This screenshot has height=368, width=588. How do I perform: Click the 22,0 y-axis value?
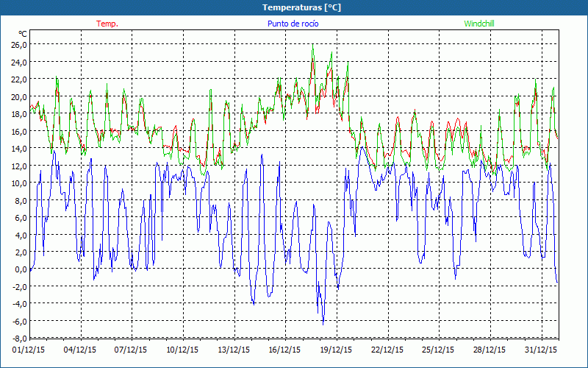click(20, 79)
